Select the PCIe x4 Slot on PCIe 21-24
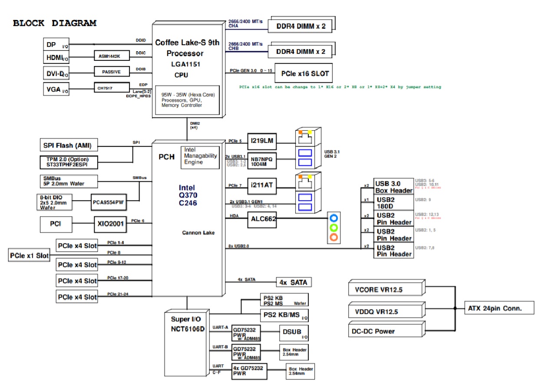Screen dimensions: 538x392 [x=77, y=297]
